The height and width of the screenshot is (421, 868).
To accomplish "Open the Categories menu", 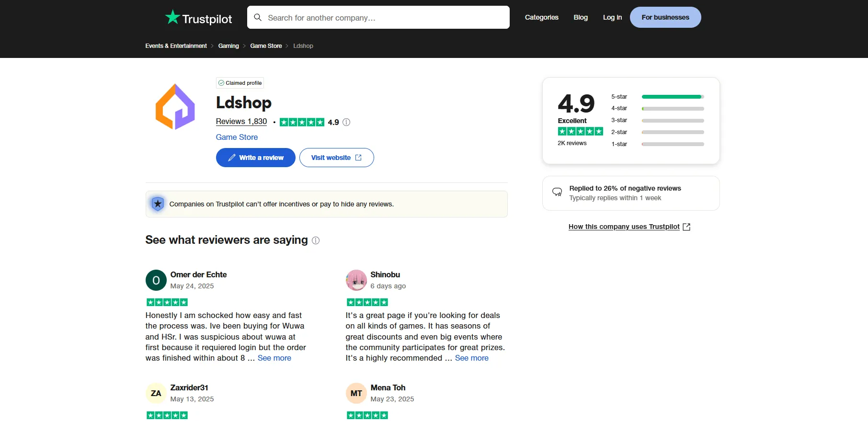I will pyautogui.click(x=541, y=17).
